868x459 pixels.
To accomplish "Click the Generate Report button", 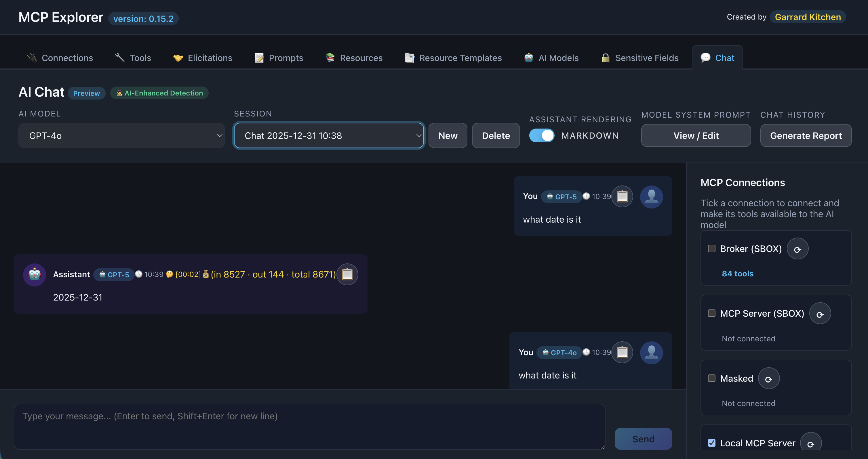I will tap(806, 136).
